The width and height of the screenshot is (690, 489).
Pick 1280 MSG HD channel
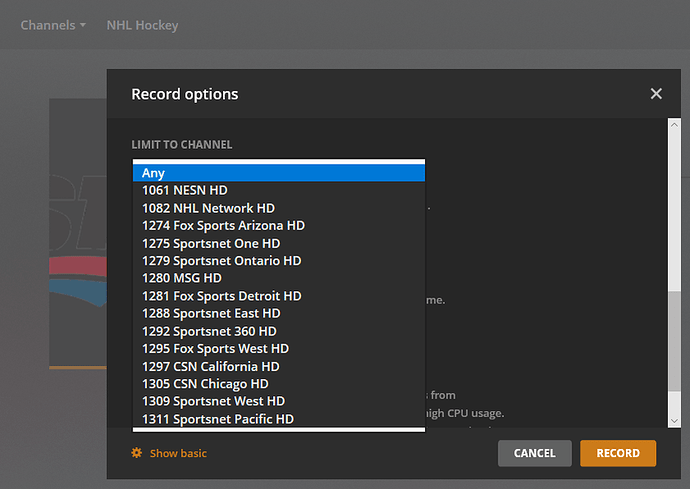[279, 278]
